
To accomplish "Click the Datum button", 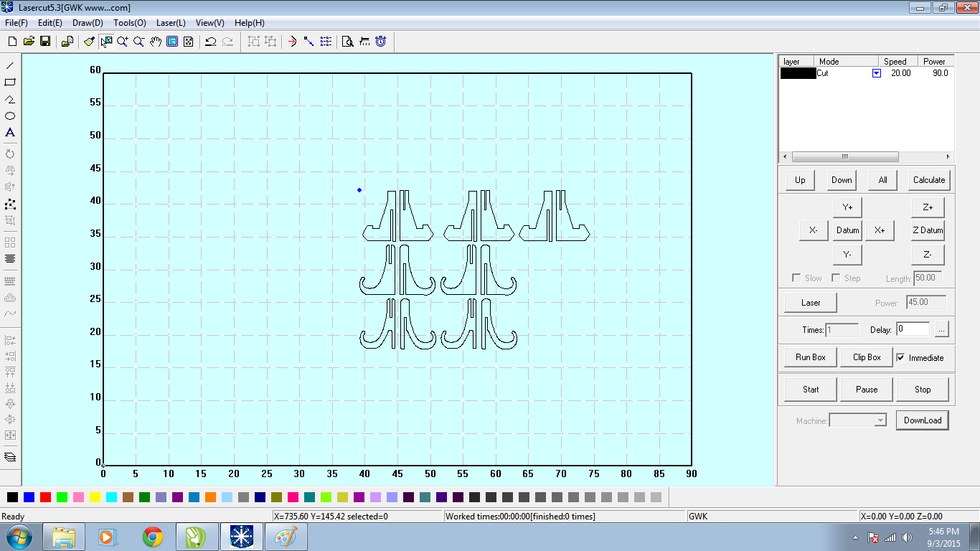I will pyautogui.click(x=847, y=230).
